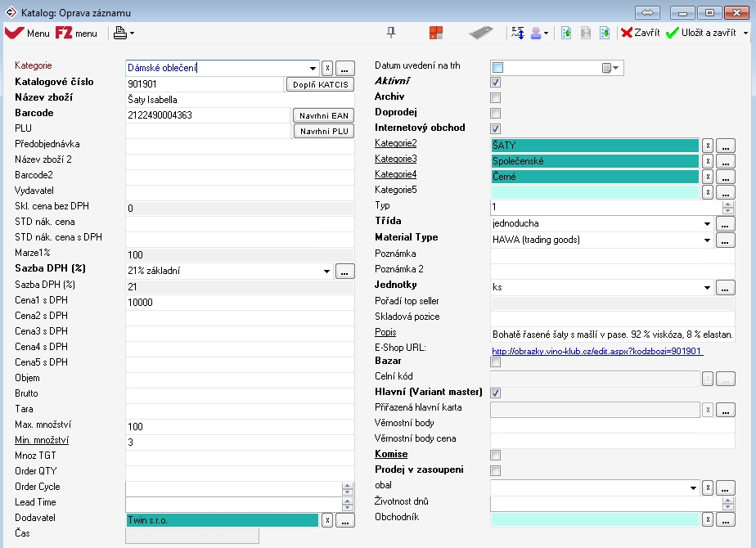Toggle the Aktivní checkbox
Screen dimensions: 756x548
pyautogui.click(x=495, y=82)
